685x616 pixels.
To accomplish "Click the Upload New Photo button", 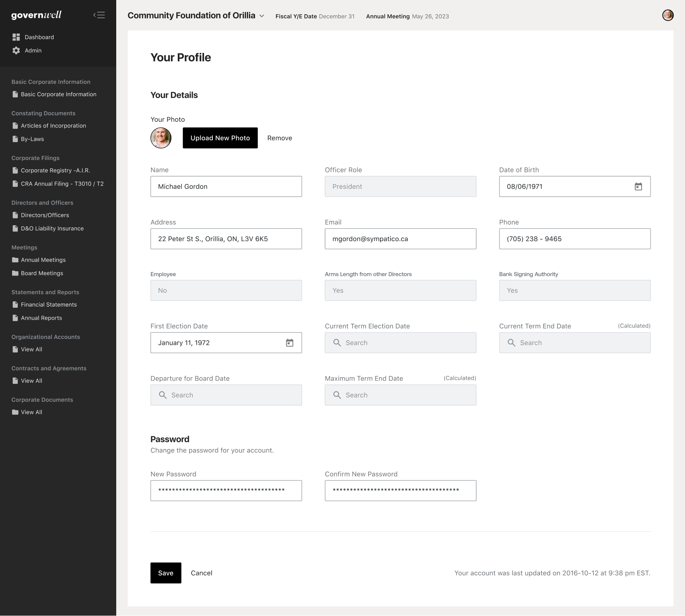I will (x=220, y=138).
